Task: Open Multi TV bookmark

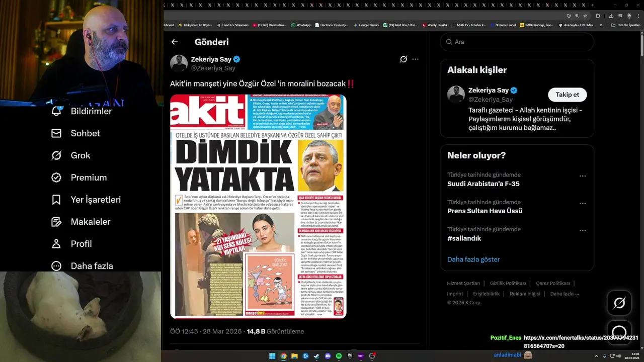Action: (x=469, y=25)
